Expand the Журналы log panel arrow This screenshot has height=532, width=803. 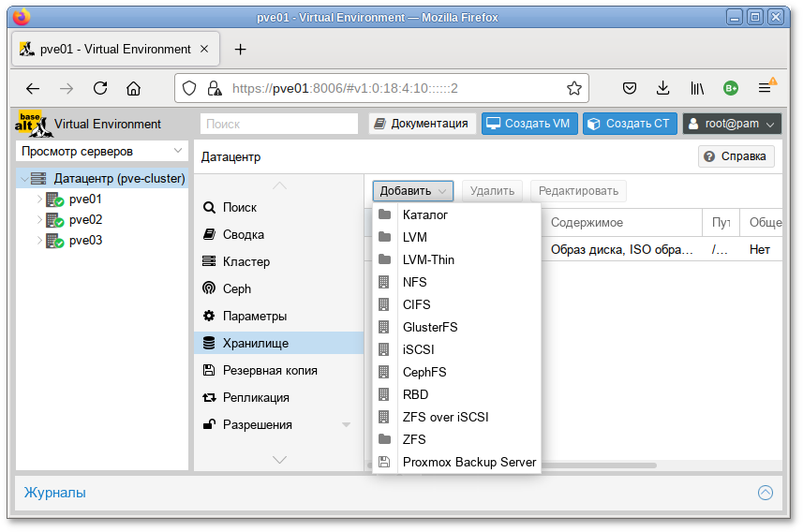pos(766,493)
